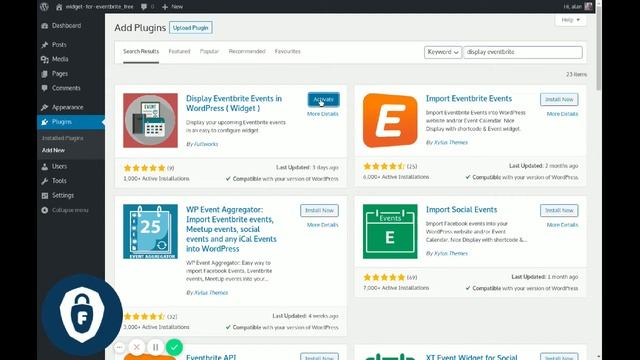Open Installed Plugins submenu link
640x360 pixels.
[62, 138]
